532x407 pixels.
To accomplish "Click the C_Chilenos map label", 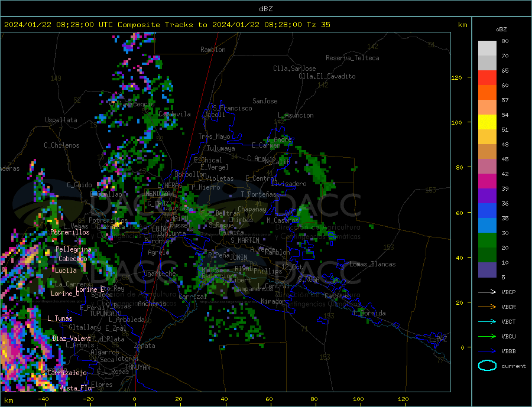I will pos(61,145).
